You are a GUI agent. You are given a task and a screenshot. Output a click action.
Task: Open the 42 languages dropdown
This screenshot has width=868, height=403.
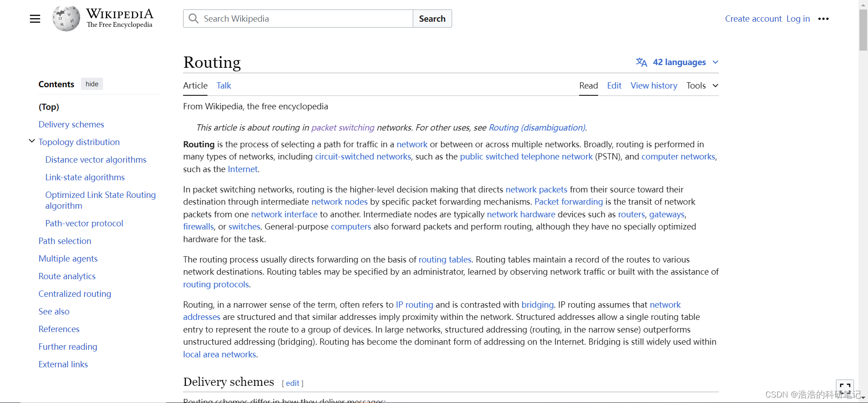pyautogui.click(x=677, y=62)
